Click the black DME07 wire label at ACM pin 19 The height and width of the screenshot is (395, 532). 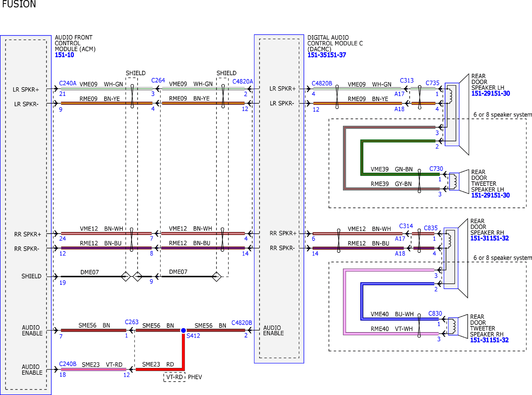[x=90, y=272]
